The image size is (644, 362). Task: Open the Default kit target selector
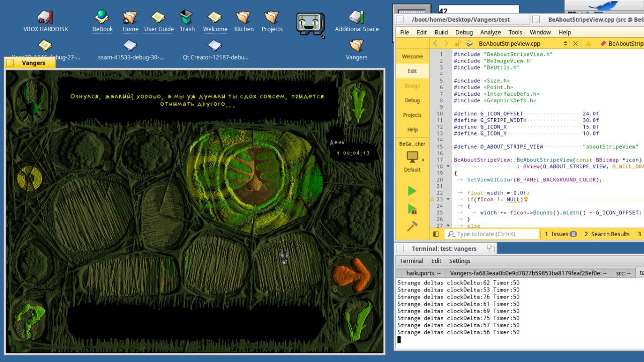click(412, 162)
